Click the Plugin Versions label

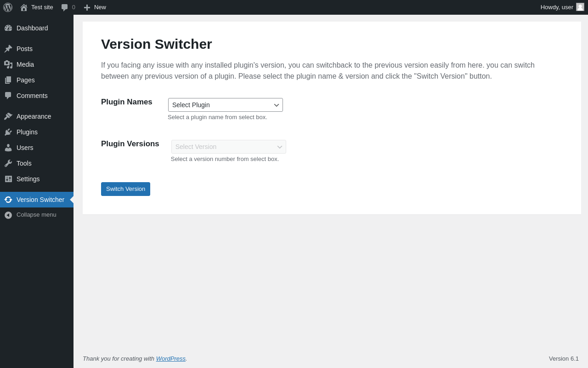click(x=130, y=144)
